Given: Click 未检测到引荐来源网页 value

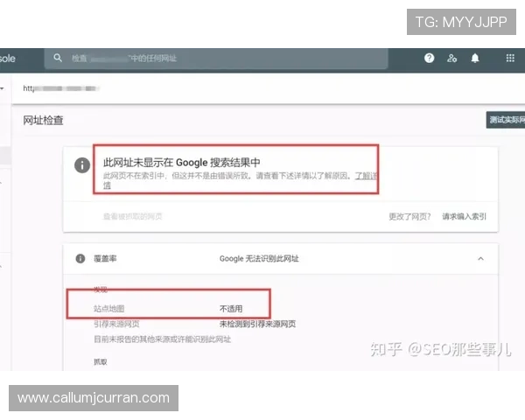Looking at the screenshot, I should point(257,324).
